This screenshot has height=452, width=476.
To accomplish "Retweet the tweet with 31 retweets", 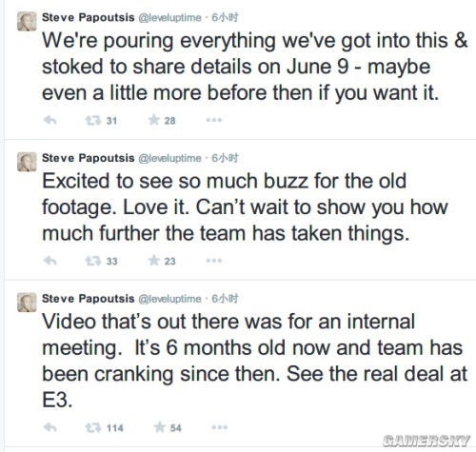I will click(93, 121).
